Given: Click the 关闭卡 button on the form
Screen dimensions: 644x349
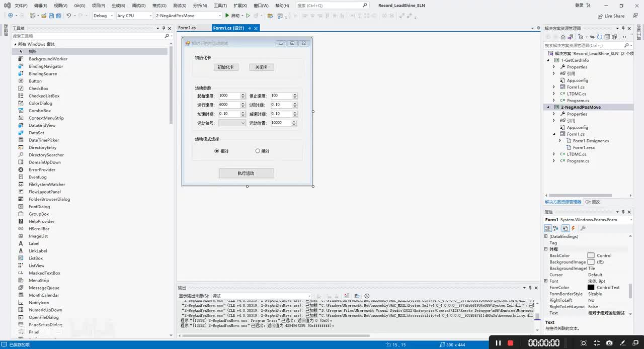Looking at the screenshot, I should coord(262,67).
